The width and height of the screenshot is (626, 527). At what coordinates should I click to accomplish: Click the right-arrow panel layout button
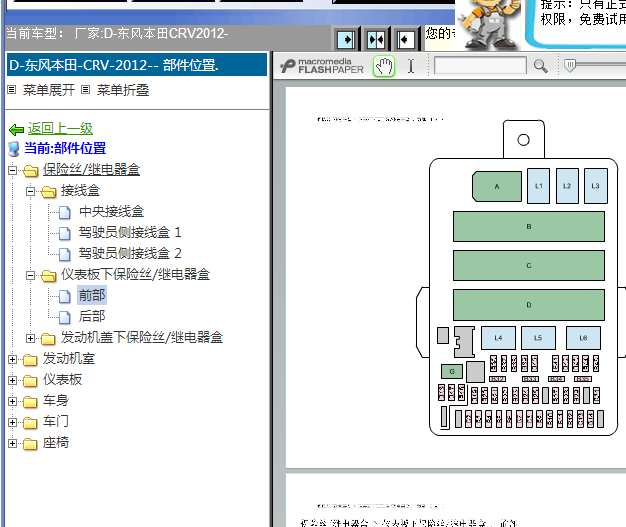pyautogui.click(x=346, y=40)
